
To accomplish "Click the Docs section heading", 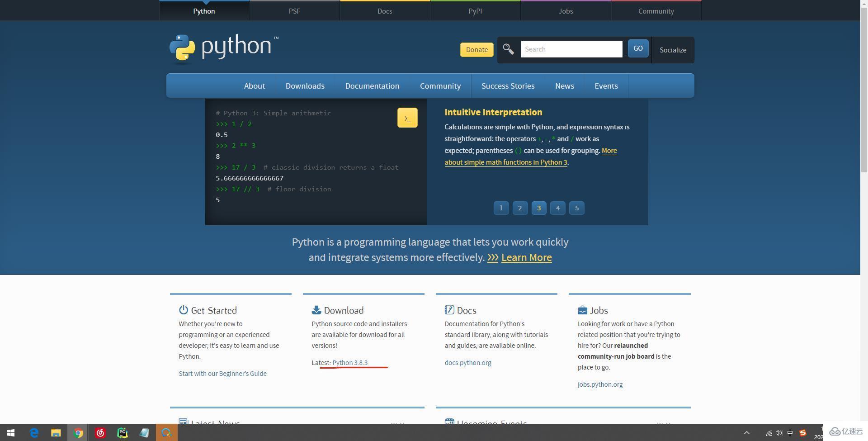I will (467, 310).
